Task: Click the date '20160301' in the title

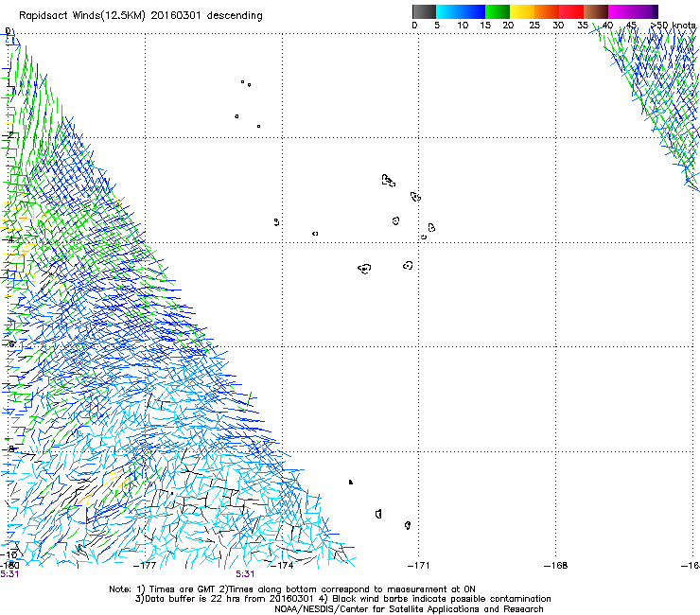Action: tap(176, 15)
